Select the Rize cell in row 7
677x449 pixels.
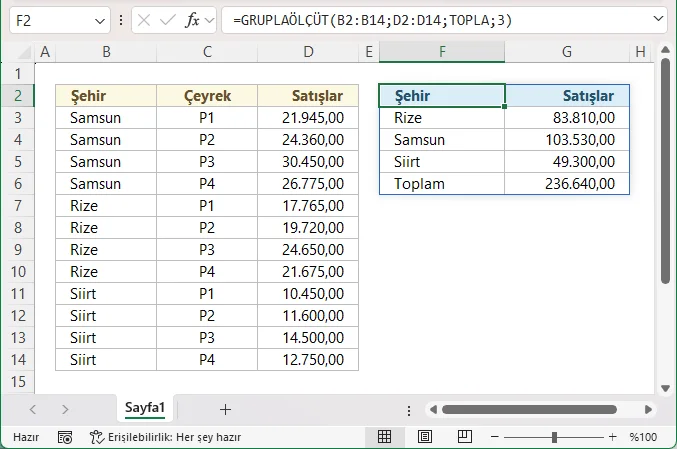[106, 206]
